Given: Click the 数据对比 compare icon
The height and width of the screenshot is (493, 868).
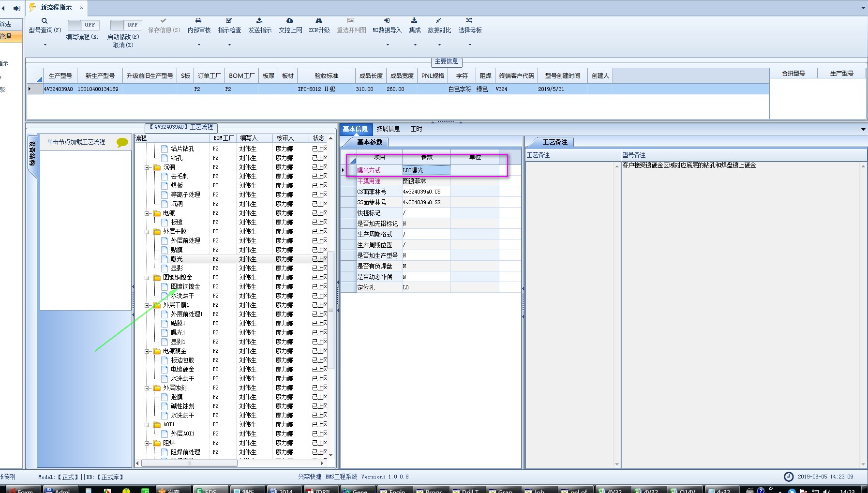Looking at the screenshot, I should (x=438, y=21).
